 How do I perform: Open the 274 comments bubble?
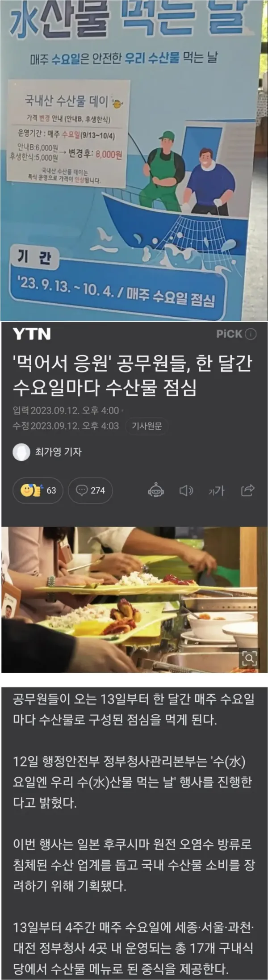[90, 490]
